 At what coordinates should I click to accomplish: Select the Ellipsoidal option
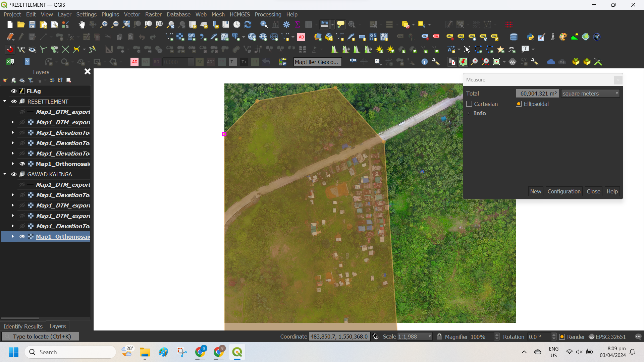pos(519,104)
